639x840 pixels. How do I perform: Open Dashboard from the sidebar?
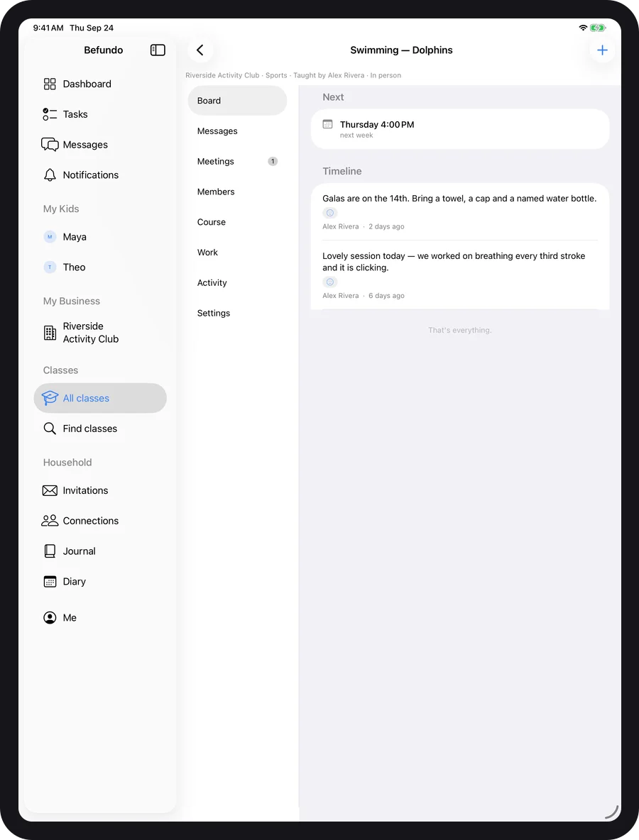[100, 84]
